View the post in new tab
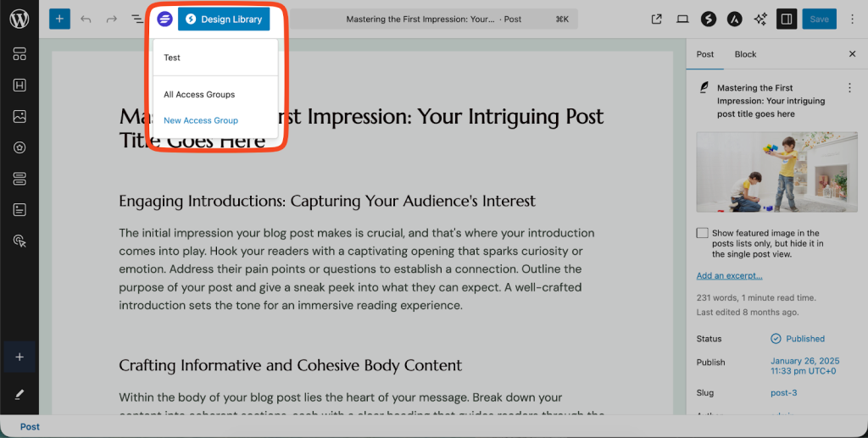Viewport: 868px width, 438px height. click(x=656, y=19)
